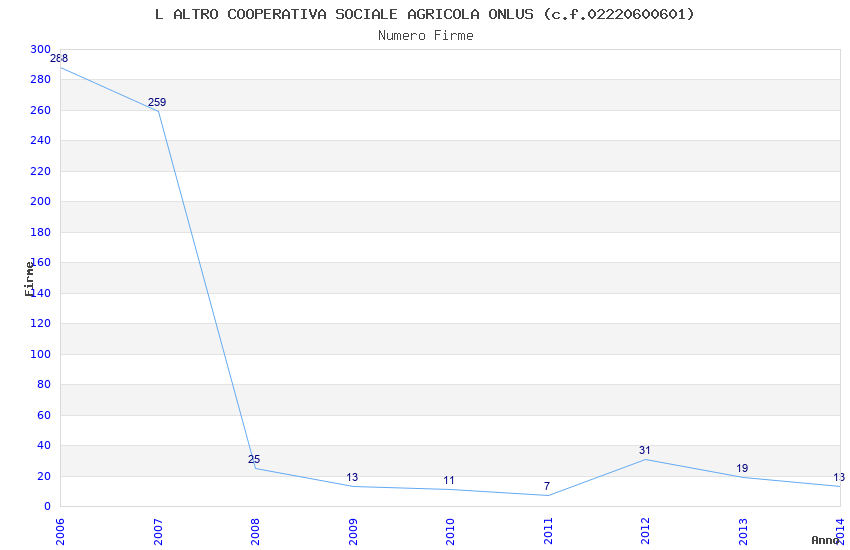Select the y-axis value 80
Viewport: 850px width, 550px height.
pyautogui.click(x=44, y=384)
